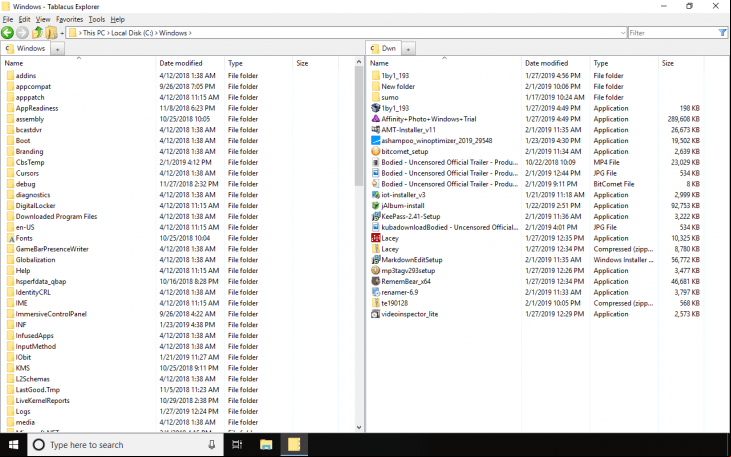Screen dimensions: 731x457
Task: Click the filter funnel icon
Action: pos(722,33)
